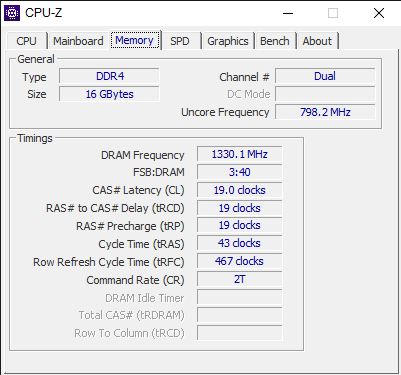Open the About tab
Image resolution: width=401 pixels, height=375 pixels.
tap(317, 41)
